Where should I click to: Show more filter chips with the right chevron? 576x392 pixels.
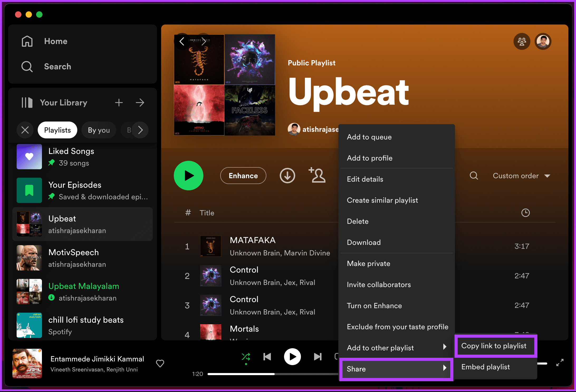pos(140,130)
